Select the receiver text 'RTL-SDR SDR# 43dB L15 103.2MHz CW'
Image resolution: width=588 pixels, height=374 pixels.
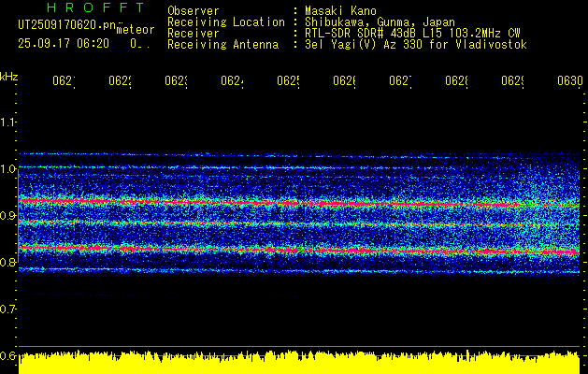tap(412, 34)
